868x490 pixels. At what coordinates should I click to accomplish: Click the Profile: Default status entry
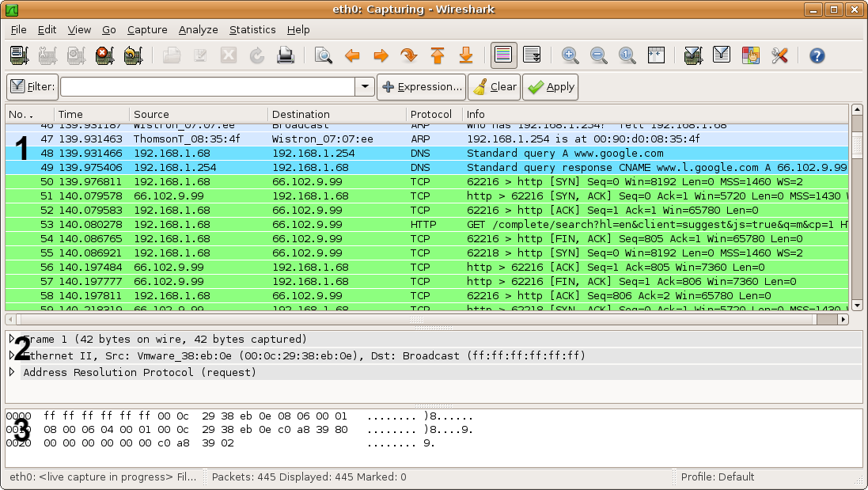tap(718, 477)
